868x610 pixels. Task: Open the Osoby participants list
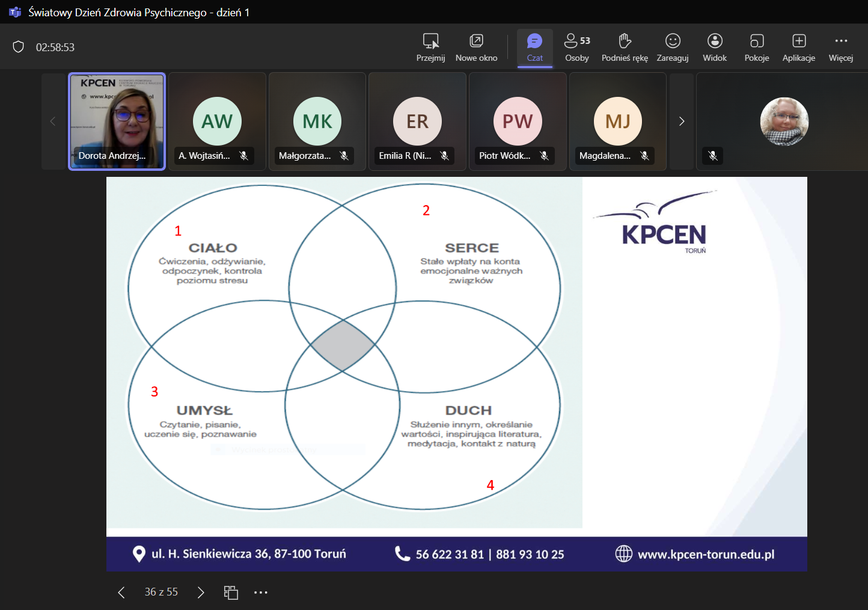click(x=577, y=48)
